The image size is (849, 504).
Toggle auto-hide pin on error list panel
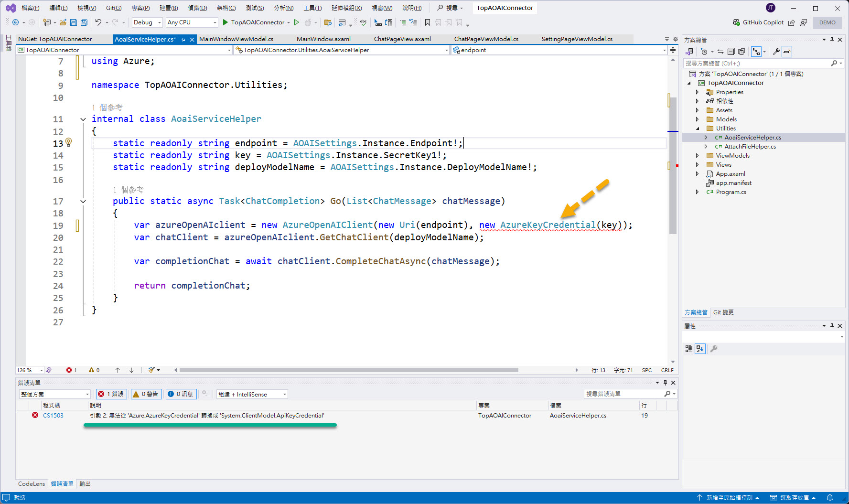click(665, 383)
